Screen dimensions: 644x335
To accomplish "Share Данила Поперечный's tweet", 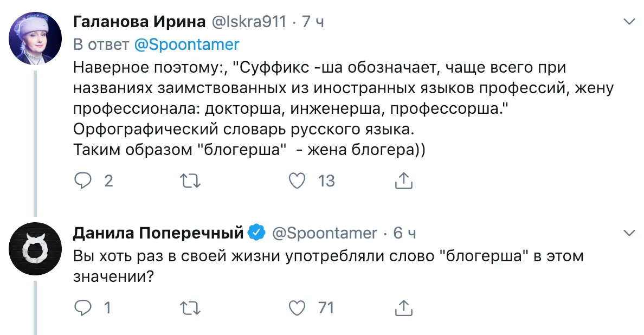I will (x=403, y=308).
